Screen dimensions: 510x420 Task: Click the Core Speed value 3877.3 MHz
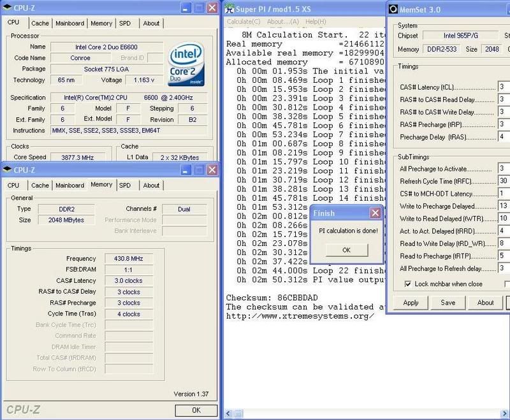pos(78,157)
